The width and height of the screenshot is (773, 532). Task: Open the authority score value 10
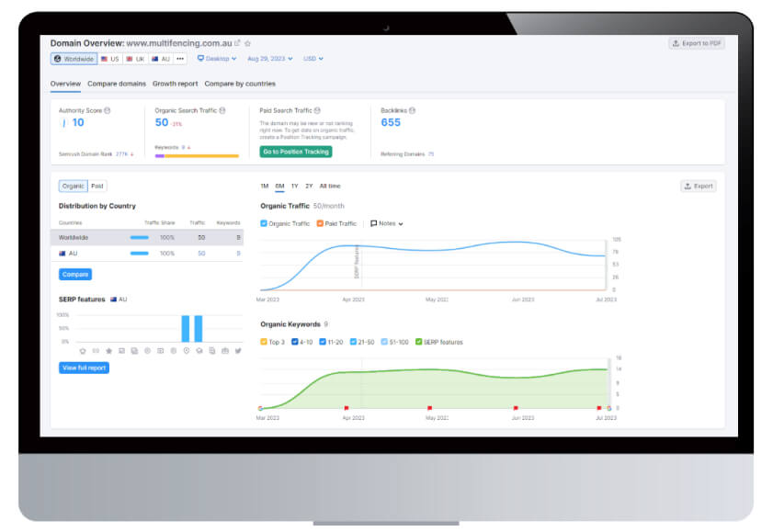(x=78, y=122)
